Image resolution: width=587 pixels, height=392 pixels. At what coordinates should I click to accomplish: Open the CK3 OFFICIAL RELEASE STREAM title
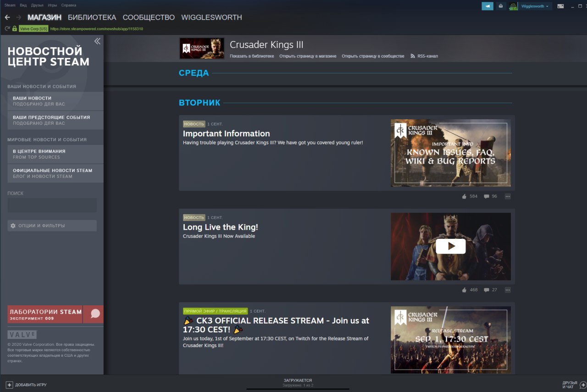tap(276, 325)
